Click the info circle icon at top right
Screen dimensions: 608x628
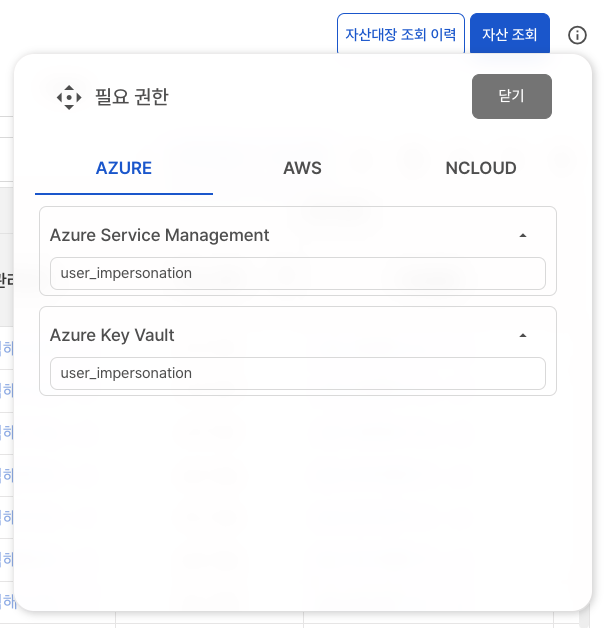(x=577, y=35)
